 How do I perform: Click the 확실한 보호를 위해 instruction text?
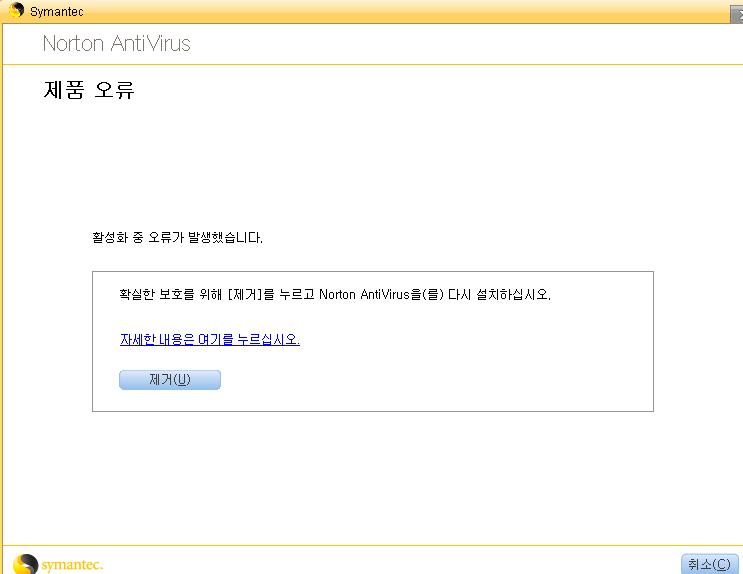coord(335,294)
